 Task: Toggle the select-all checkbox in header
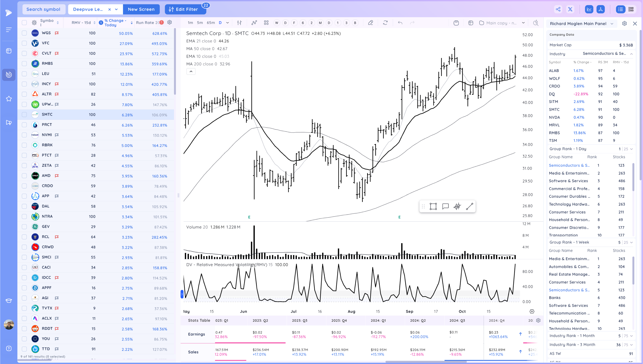coord(24,22)
